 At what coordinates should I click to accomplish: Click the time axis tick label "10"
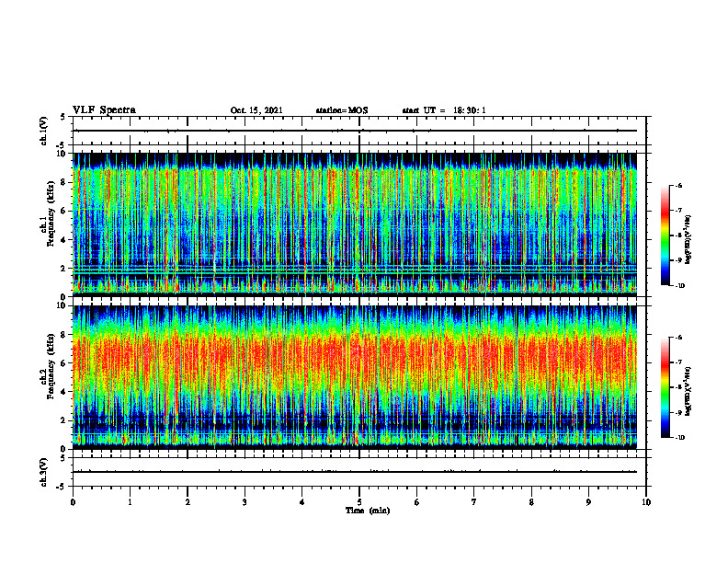click(x=646, y=502)
